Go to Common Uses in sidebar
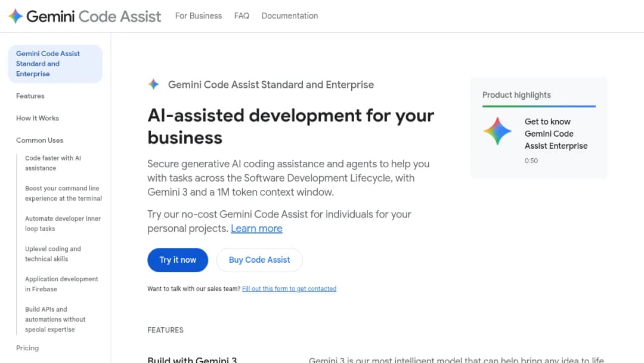The height and width of the screenshot is (363, 644). click(x=40, y=140)
